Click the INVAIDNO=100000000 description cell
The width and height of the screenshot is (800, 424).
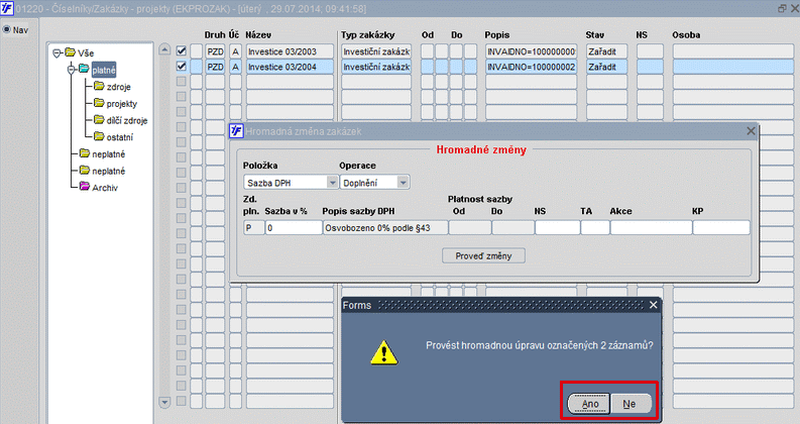point(531,52)
